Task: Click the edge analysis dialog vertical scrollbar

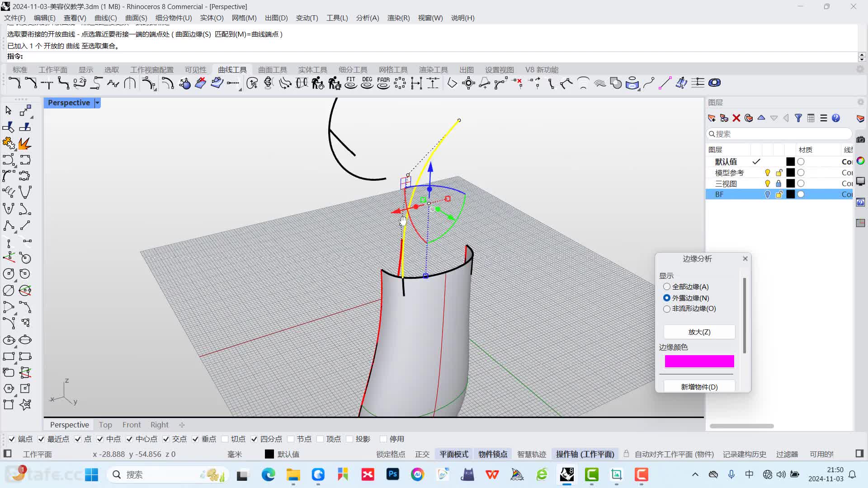Action: click(x=744, y=315)
